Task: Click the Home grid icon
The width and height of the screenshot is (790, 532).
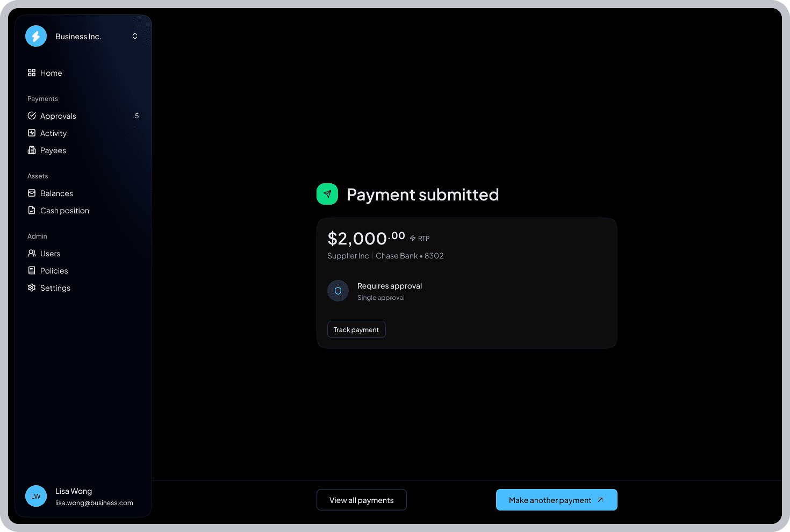Action: (32, 73)
